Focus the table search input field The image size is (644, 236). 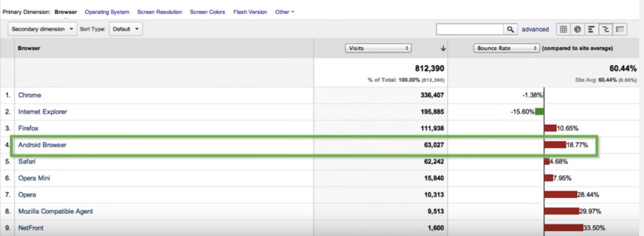(470, 29)
